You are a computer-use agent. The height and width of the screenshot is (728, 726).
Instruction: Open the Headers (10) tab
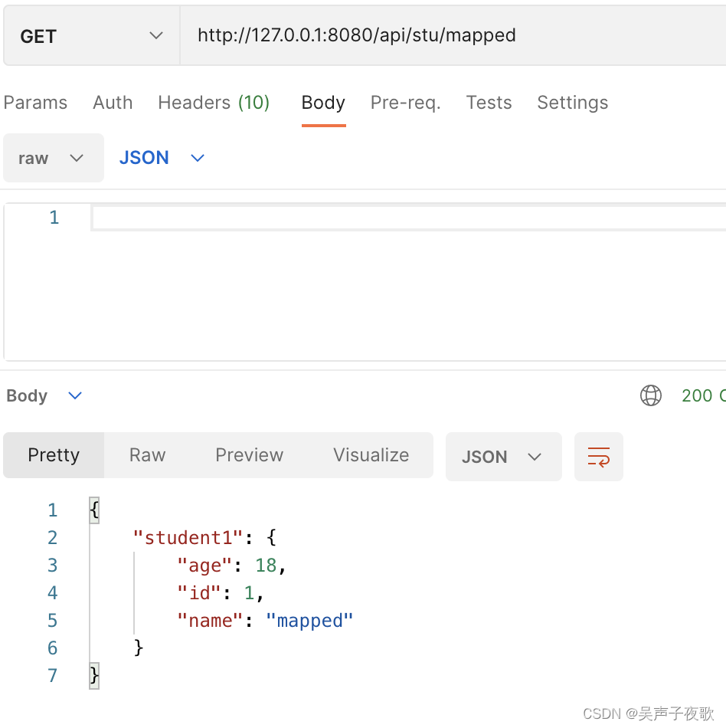tap(214, 103)
